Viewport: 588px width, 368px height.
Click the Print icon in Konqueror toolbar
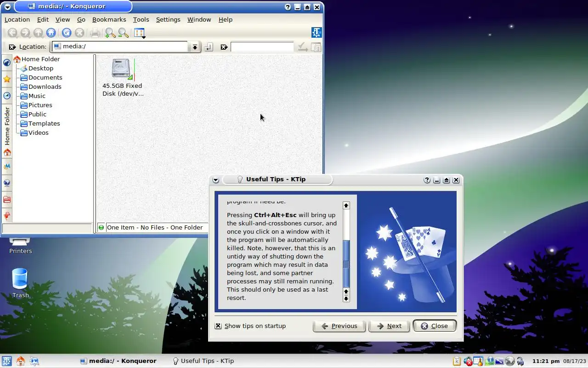click(95, 33)
